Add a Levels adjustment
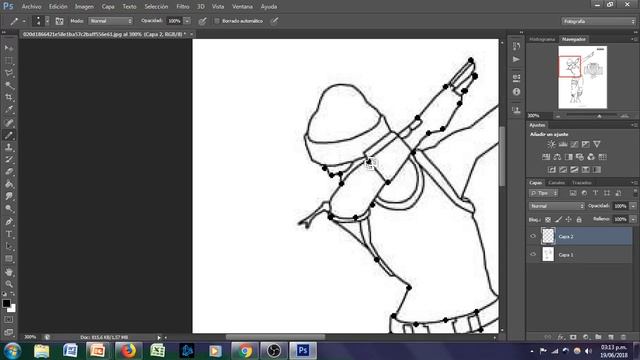This screenshot has width=640, height=360. coord(563,144)
